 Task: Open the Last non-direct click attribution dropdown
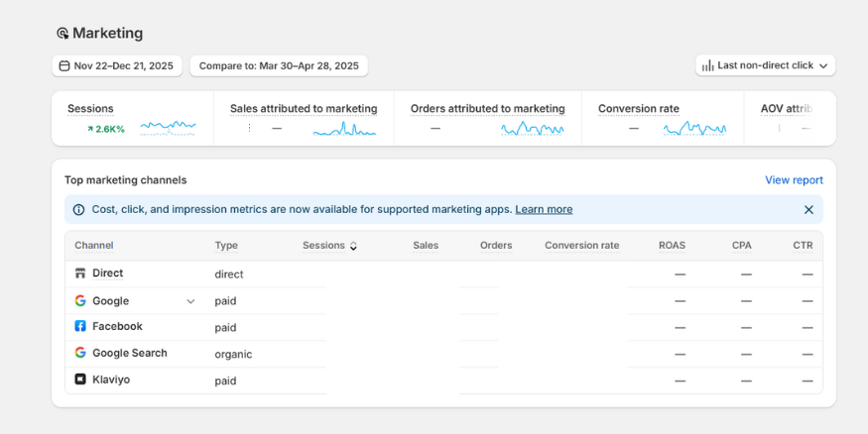click(x=765, y=65)
